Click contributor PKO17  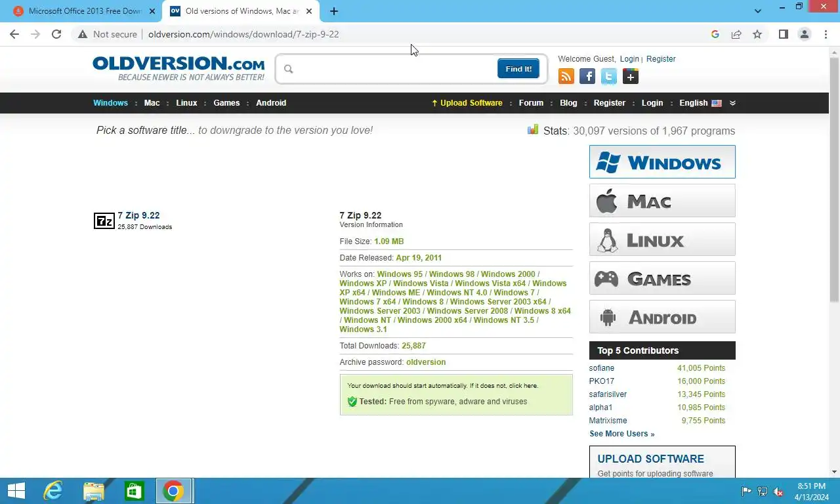tap(602, 381)
